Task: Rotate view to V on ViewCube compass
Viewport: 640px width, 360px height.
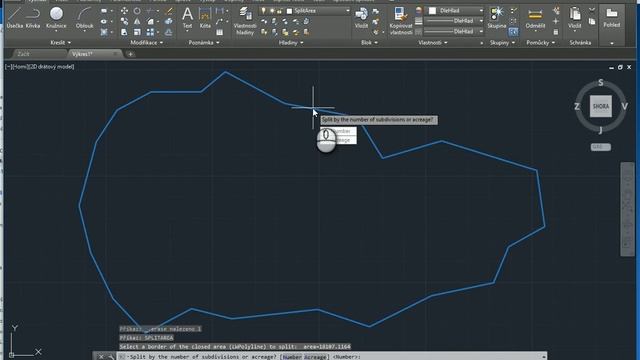Action: coord(624,106)
